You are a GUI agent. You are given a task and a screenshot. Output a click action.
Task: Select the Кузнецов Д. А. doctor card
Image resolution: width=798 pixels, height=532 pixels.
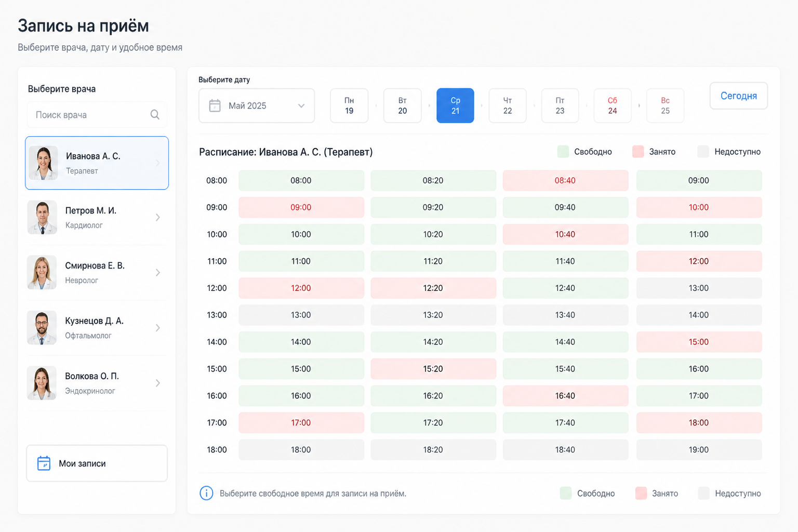click(x=97, y=328)
